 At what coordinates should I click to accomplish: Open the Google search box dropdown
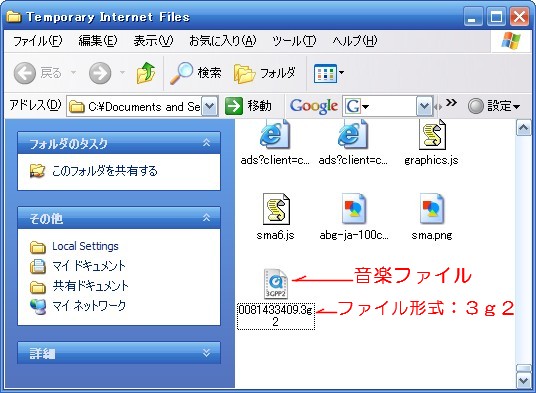pos(424,107)
